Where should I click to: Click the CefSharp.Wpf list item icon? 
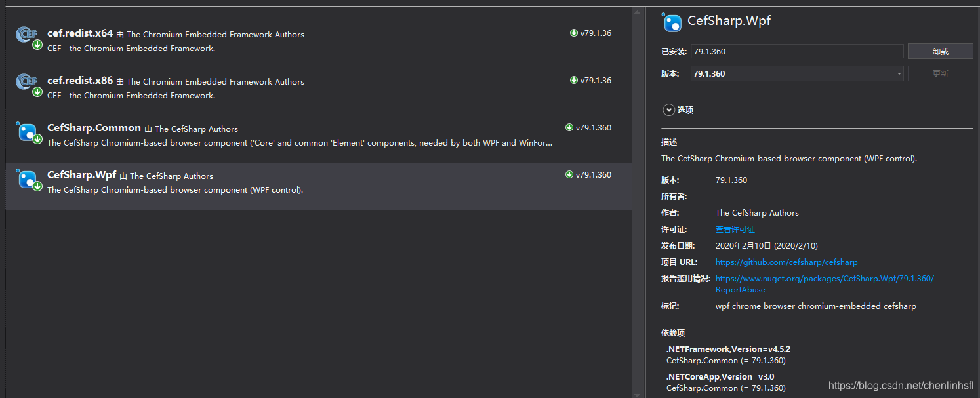[x=28, y=179]
